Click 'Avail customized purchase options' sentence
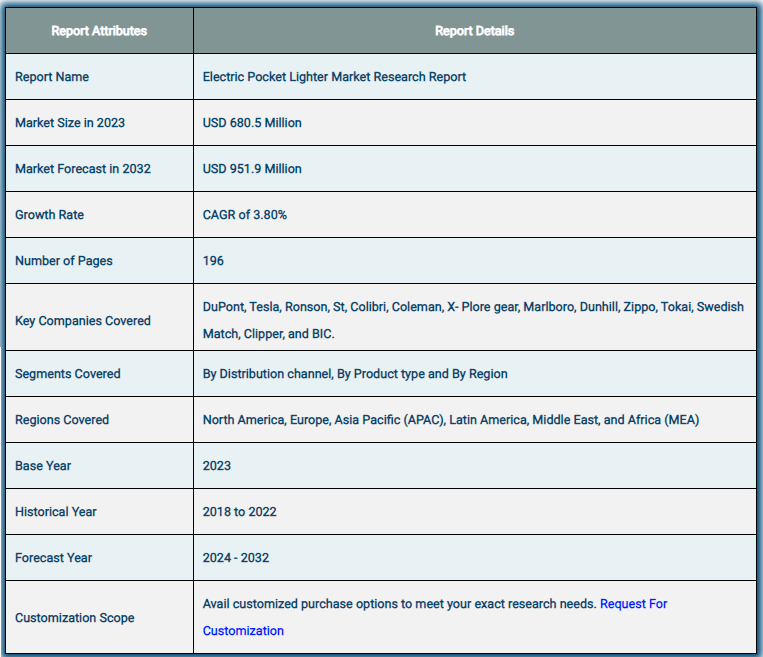 (400, 604)
